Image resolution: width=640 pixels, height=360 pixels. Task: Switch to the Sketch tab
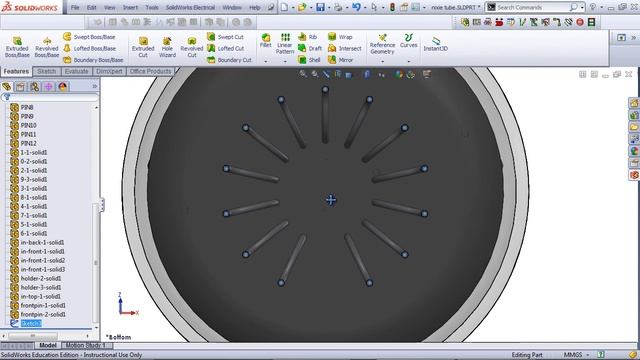[x=47, y=71]
